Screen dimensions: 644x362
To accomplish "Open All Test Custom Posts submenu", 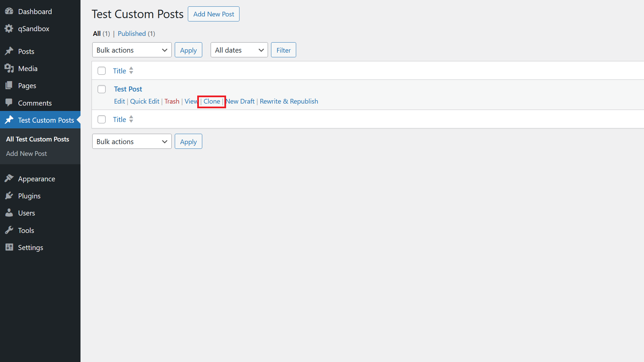I will tap(38, 139).
